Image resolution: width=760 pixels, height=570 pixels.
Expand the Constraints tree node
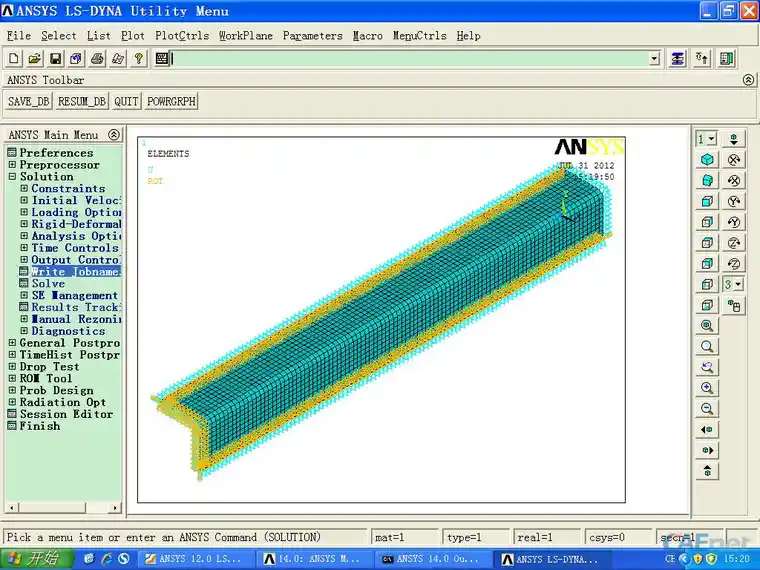(24, 189)
